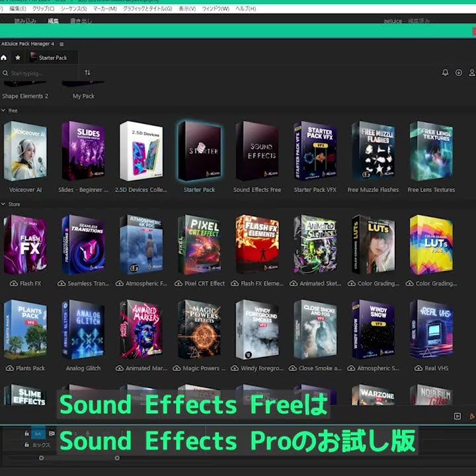Viewport: 476px width, 476px height.
Task: Toggle the track lock icon on A4
Action: (x=26, y=434)
